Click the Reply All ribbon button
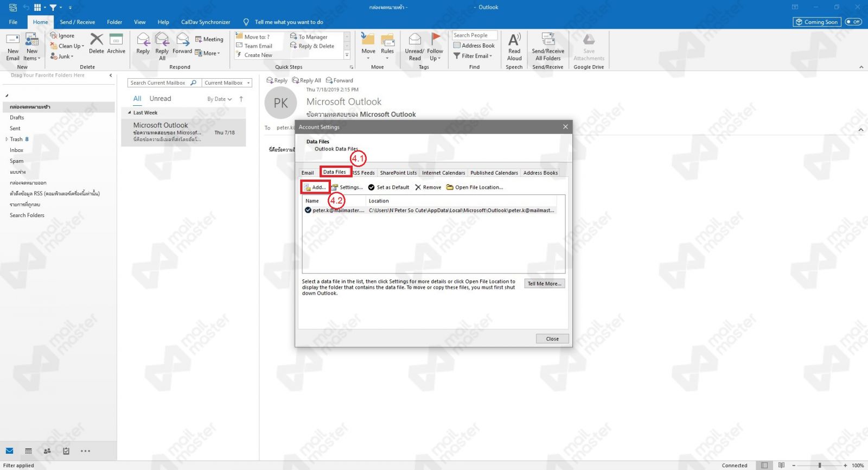The width and height of the screenshot is (868, 470). click(162, 47)
